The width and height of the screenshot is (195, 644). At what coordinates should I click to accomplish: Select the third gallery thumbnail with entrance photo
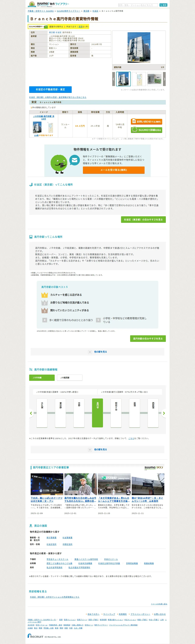tap(154, 79)
